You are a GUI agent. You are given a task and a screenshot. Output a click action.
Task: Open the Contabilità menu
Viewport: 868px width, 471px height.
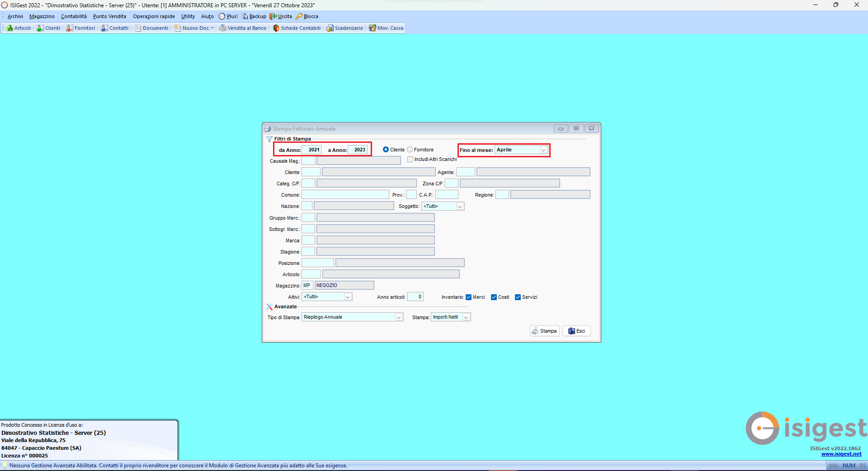point(74,16)
